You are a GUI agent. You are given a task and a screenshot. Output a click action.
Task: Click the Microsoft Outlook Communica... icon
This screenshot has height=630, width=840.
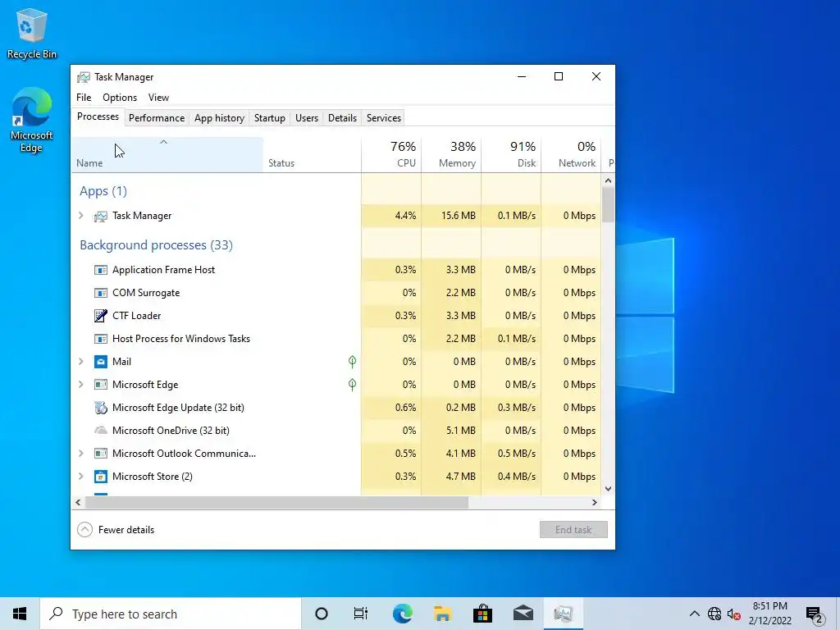pos(100,454)
